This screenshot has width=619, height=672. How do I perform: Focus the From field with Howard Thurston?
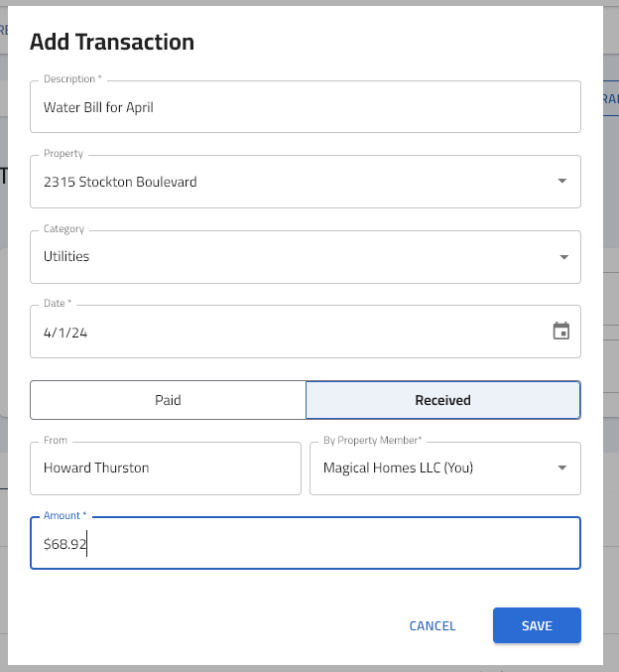[166, 469]
